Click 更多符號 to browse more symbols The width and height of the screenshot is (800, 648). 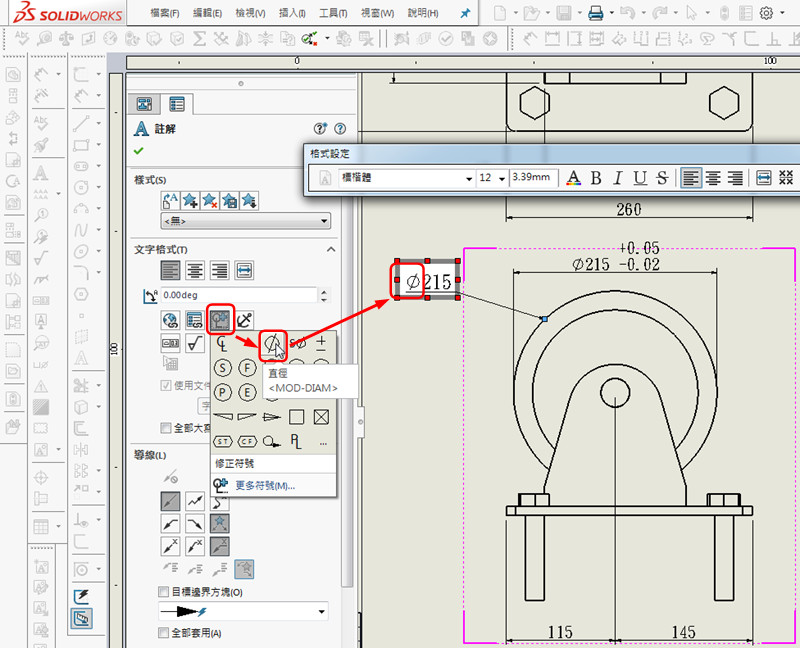264,486
